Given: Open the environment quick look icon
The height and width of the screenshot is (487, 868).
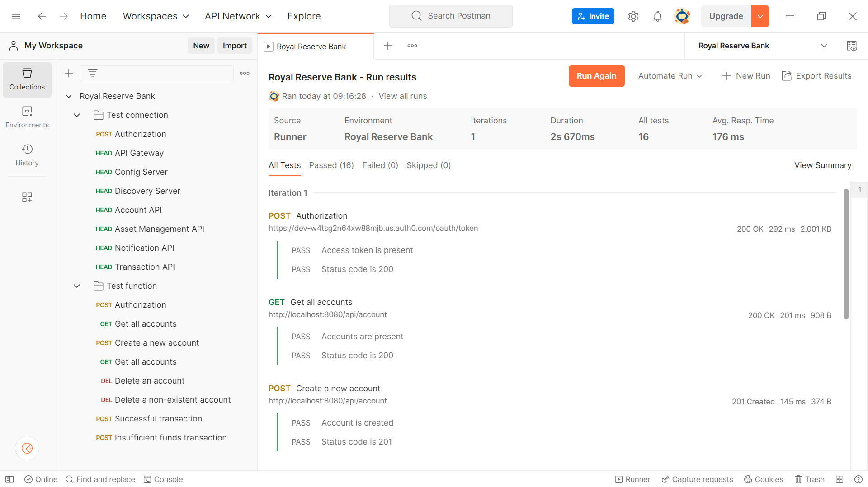Looking at the screenshot, I should (852, 46).
